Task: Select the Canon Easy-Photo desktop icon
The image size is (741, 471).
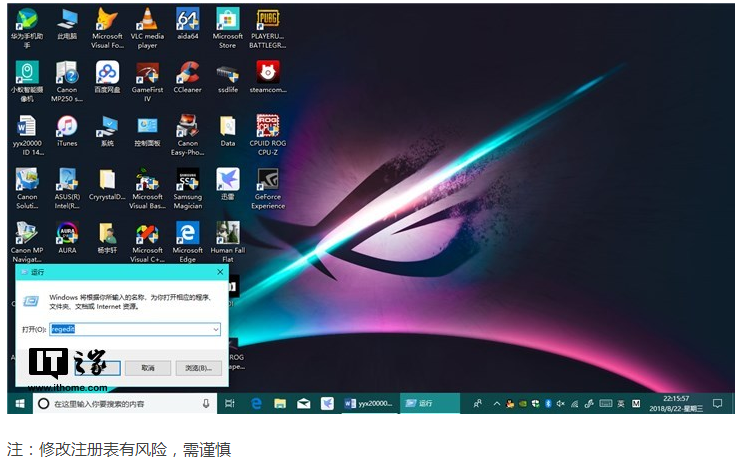Action: [x=188, y=135]
